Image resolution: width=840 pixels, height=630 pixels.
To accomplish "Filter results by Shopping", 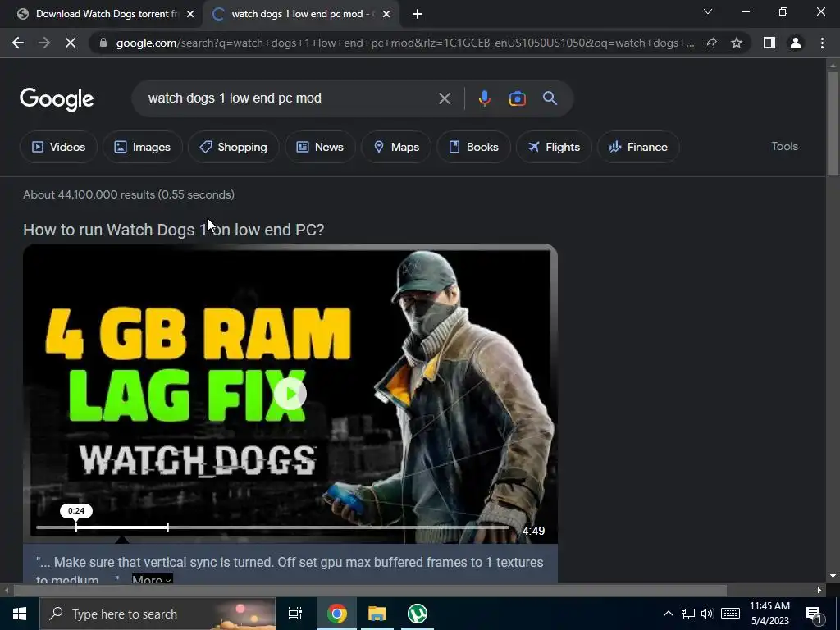I will [233, 147].
